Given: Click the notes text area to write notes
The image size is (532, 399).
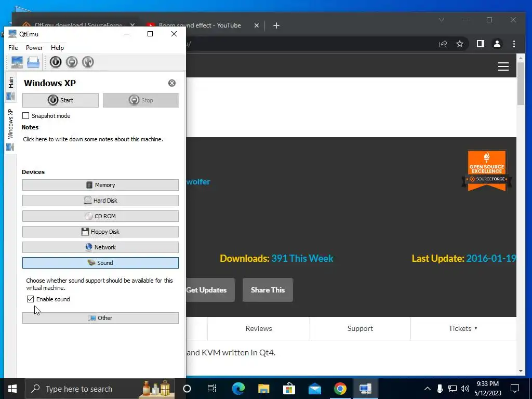Looking at the screenshot, I should pos(100,148).
